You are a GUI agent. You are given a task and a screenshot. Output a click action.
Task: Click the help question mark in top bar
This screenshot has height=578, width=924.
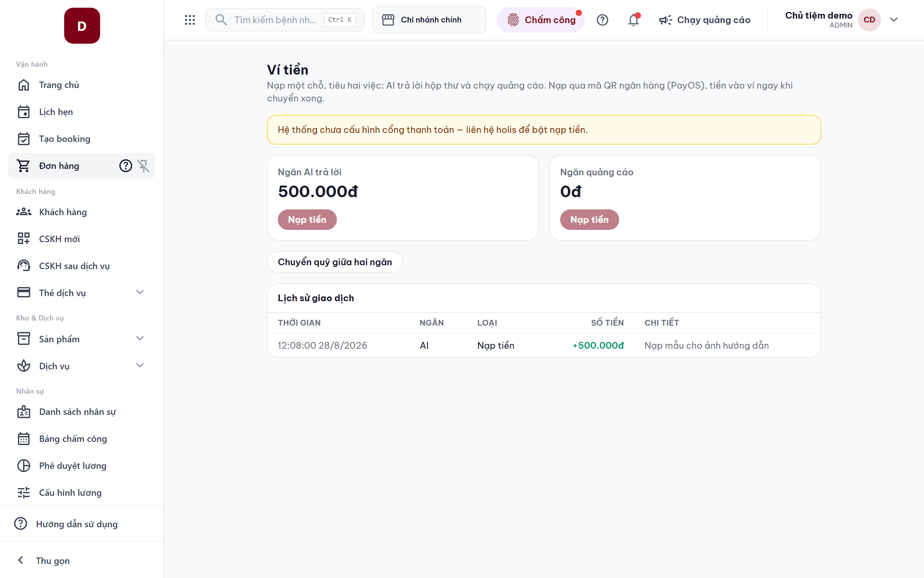(602, 20)
